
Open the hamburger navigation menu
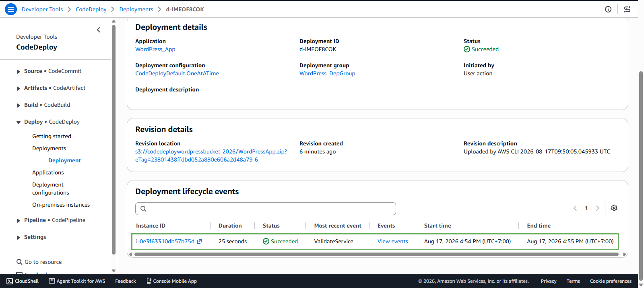pyautogui.click(x=11, y=9)
